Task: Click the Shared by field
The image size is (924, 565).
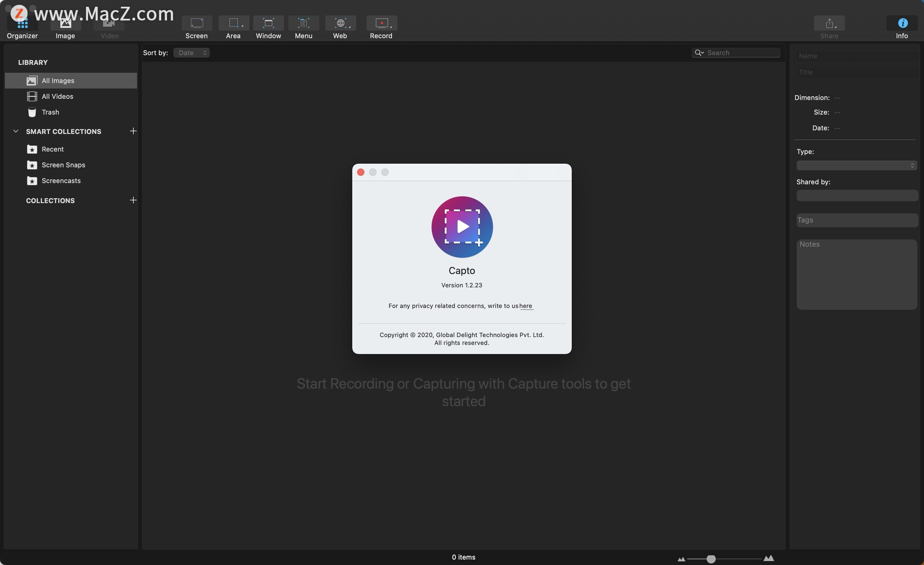Action: 857,195
